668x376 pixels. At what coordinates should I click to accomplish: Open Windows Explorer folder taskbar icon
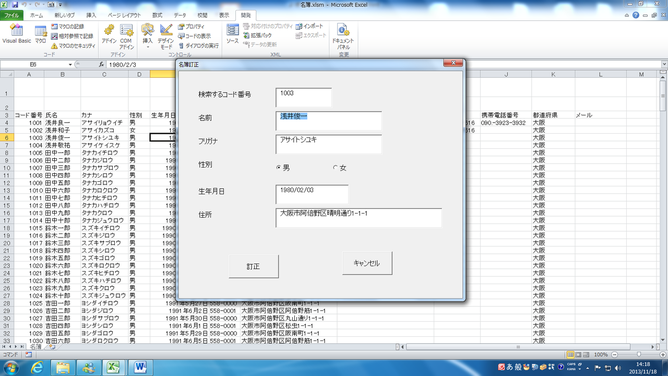tap(63, 367)
